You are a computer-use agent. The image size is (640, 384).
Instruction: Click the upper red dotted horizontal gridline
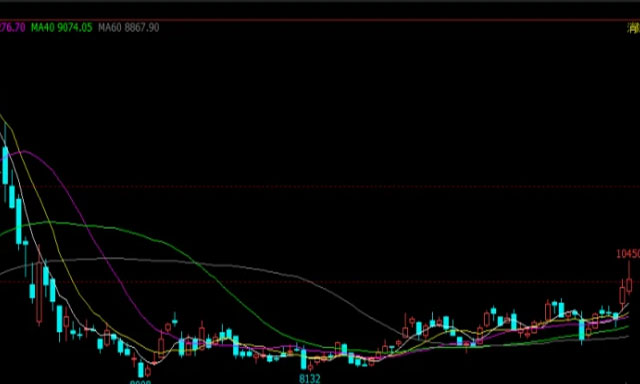320,186
